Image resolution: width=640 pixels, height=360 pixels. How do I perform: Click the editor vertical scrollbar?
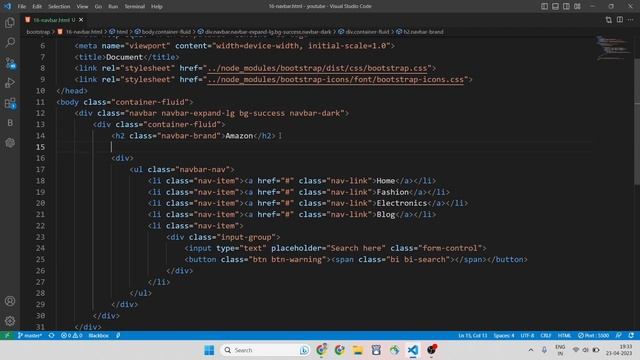coord(637,122)
